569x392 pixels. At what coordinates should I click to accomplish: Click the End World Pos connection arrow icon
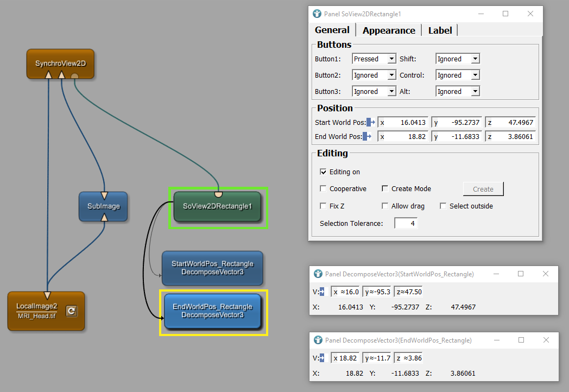point(367,137)
